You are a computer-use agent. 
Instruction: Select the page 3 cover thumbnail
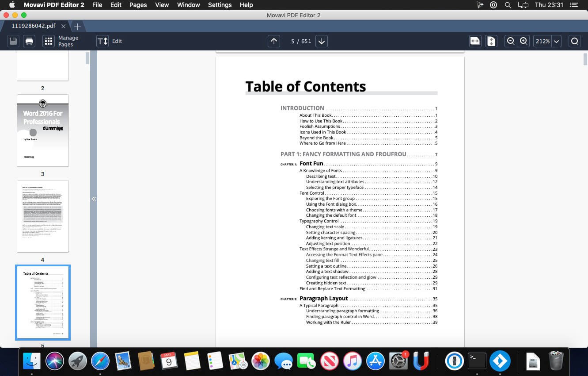43,130
